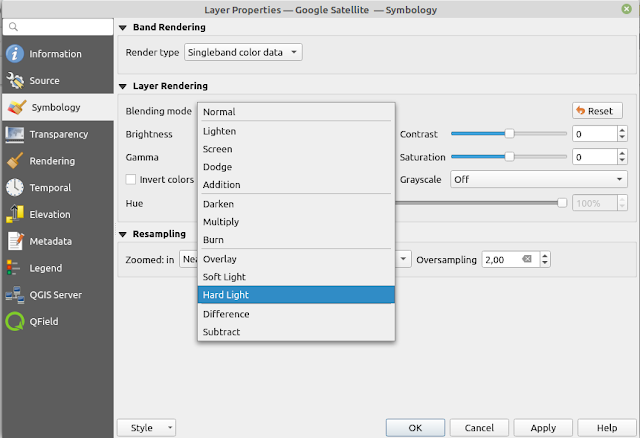
Task: Choose Addition blending mode
Action: [296, 185]
